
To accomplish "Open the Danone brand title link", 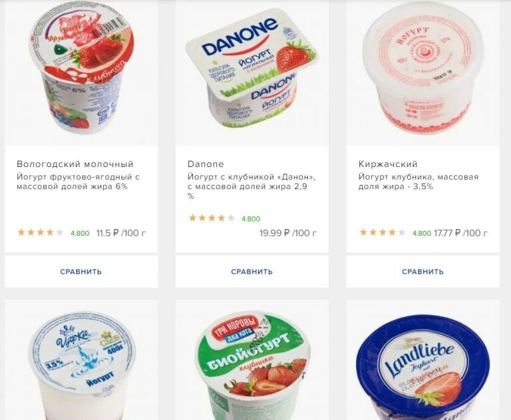I will [206, 164].
